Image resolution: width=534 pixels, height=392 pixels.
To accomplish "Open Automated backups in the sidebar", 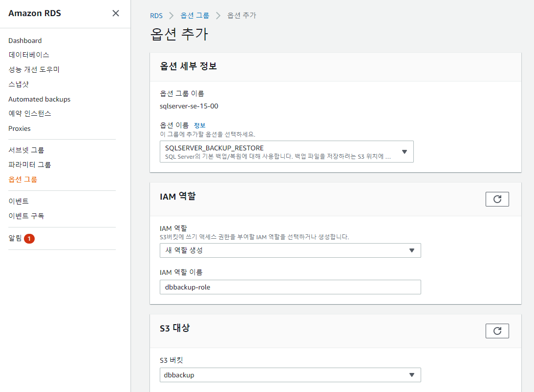I will coord(39,99).
